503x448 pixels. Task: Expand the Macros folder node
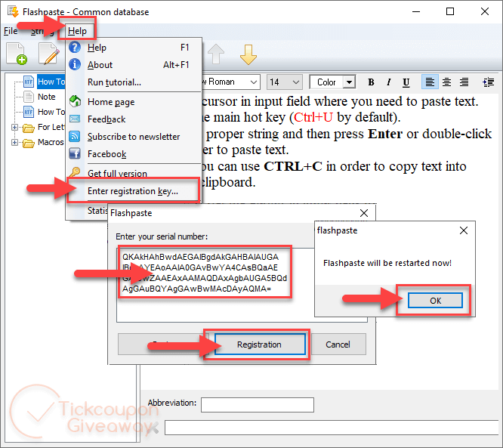(x=14, y=142)
